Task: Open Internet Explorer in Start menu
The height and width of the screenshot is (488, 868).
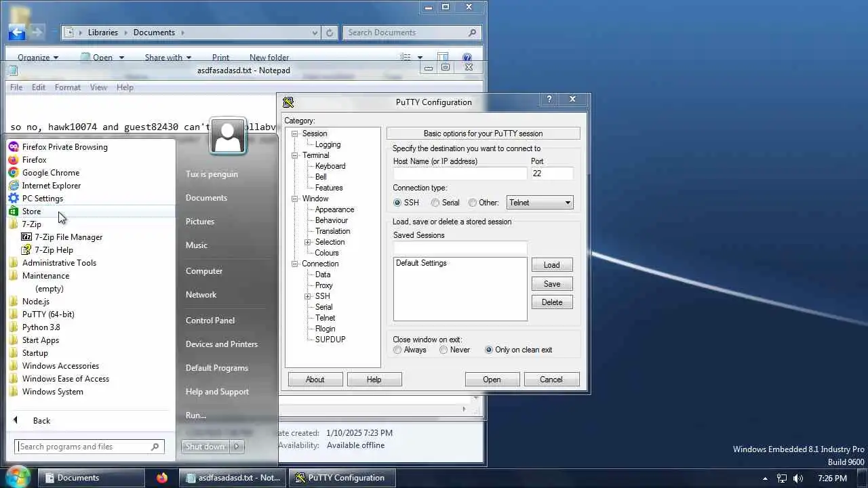Action: (x=51, y=186)
